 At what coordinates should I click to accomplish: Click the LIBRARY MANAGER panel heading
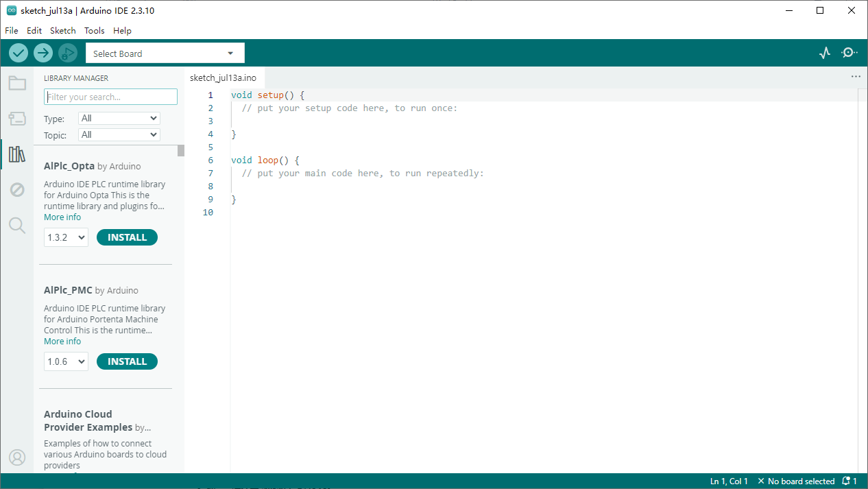(x=76, y=78)
